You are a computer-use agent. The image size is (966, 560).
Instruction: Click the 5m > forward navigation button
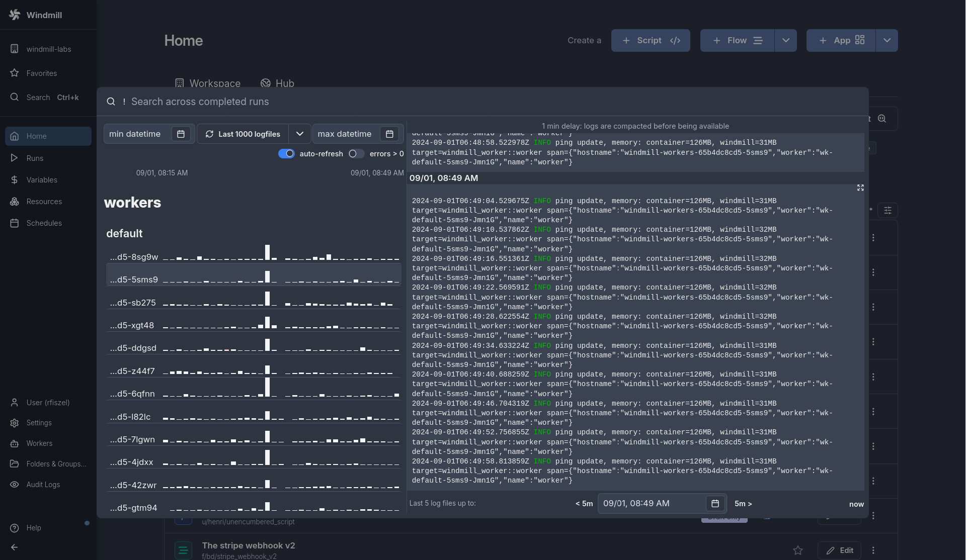point(743,503)
